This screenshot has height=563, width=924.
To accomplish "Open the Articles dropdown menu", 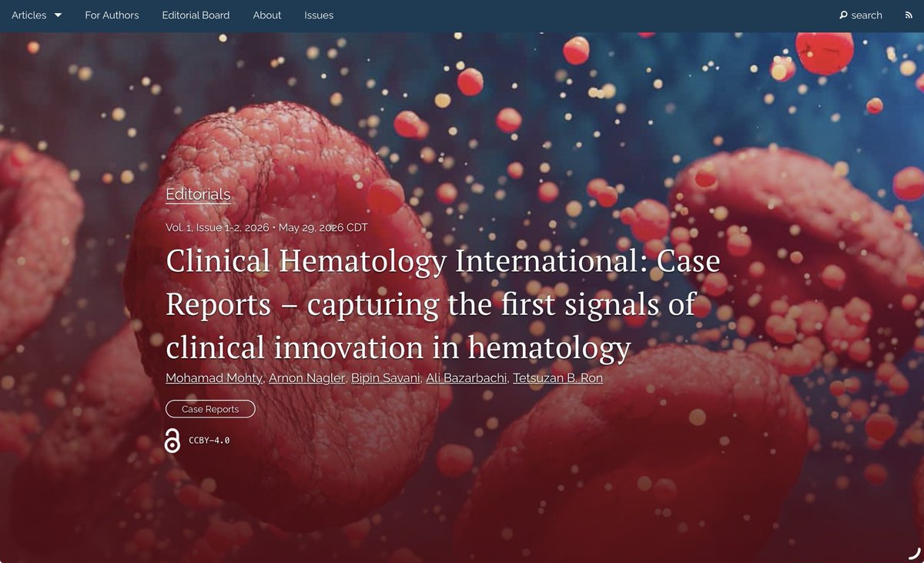I will click(36, 15).
